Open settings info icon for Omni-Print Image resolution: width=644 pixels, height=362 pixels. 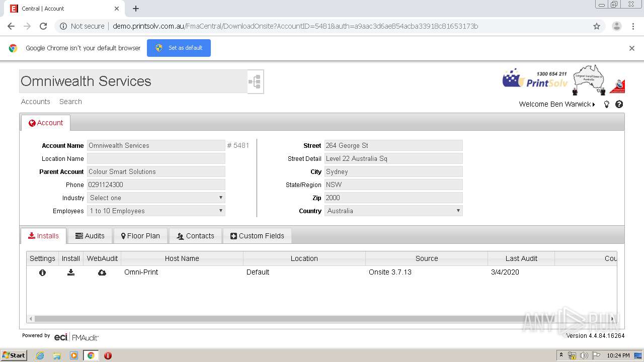pyautogui.click(x=42, y=273)
